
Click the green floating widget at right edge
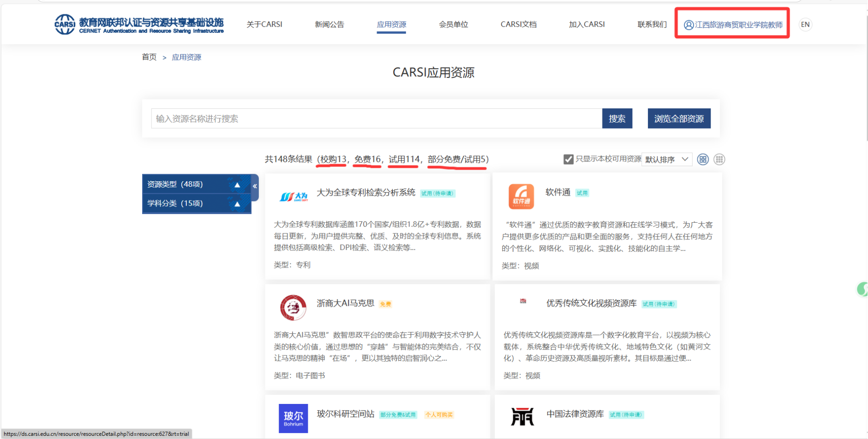click(862, 290)
